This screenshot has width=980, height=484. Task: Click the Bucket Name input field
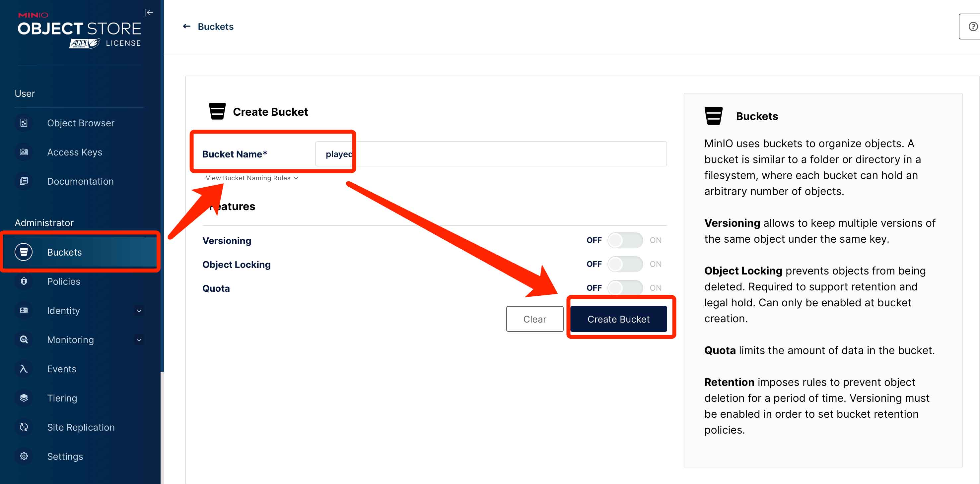(x=491, y=153)
